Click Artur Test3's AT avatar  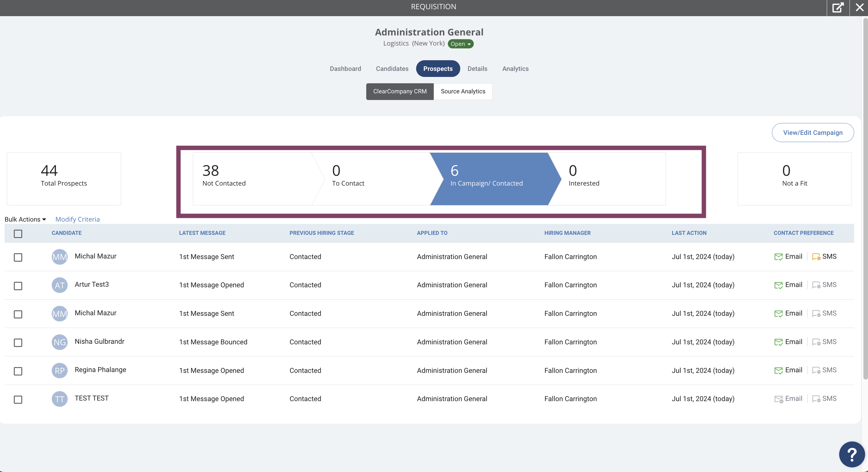[x=60, y=285]
